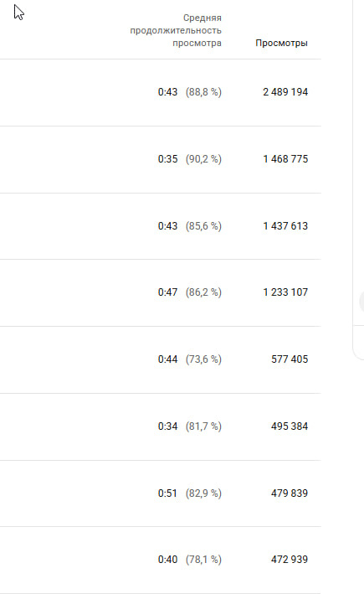Screen dimensions: 364x594
Task: Select the 577 405 views cell
Action: (x=290, y=359)
